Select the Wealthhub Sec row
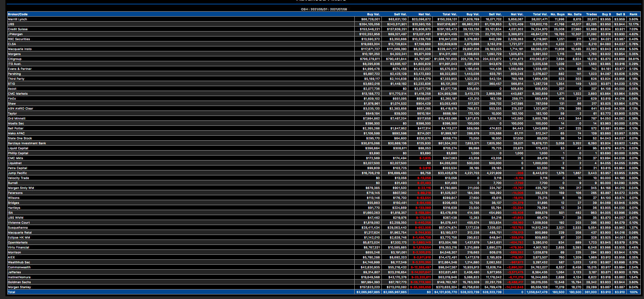 [324, 262]
